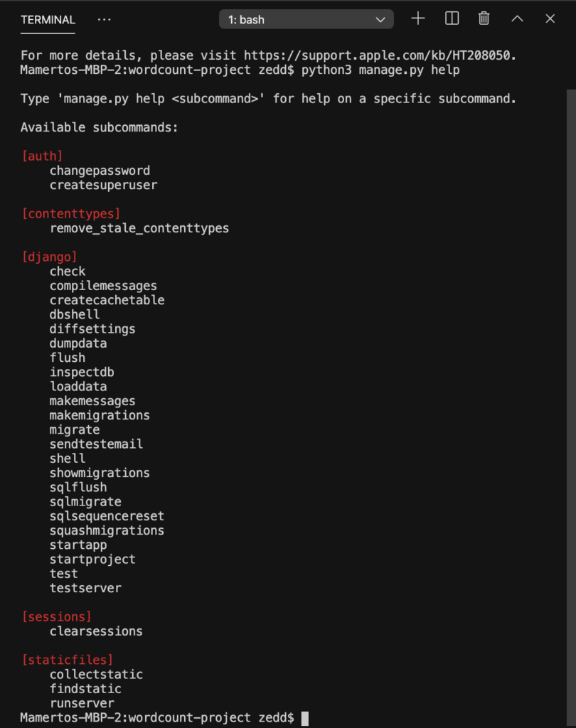Image resolution: width=576 pixels, height=728 pixels.
Task: Switch to the TERMINAL tab
Action: (x=48, y=20)
